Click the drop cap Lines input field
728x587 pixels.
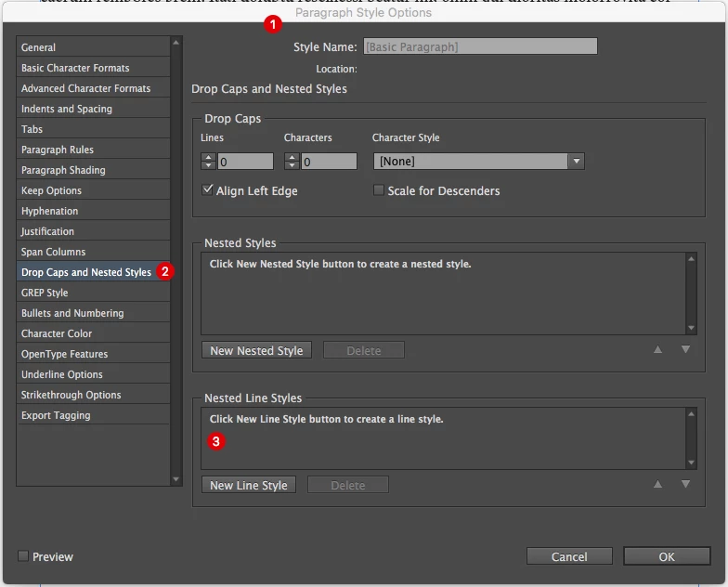pyautogui.click(x=245, y=162)
